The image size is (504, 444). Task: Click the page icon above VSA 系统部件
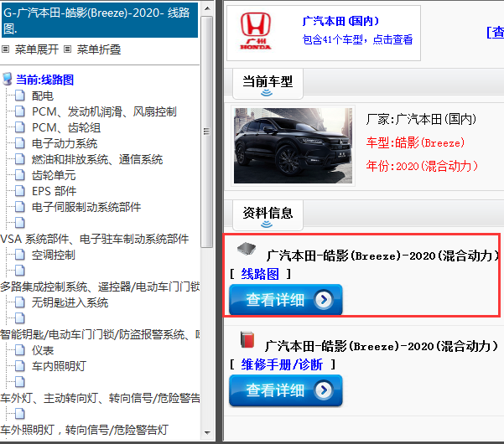(x=20, y=223)
